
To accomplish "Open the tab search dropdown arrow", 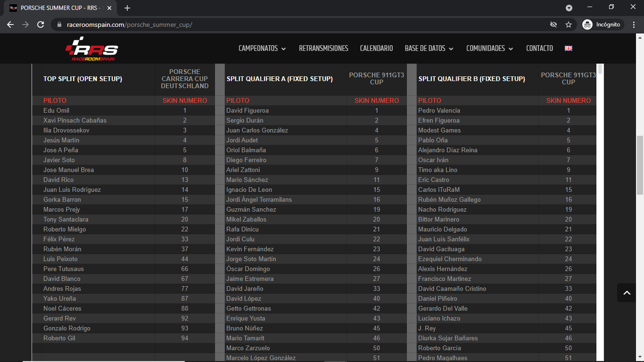I will coord(569,8).
